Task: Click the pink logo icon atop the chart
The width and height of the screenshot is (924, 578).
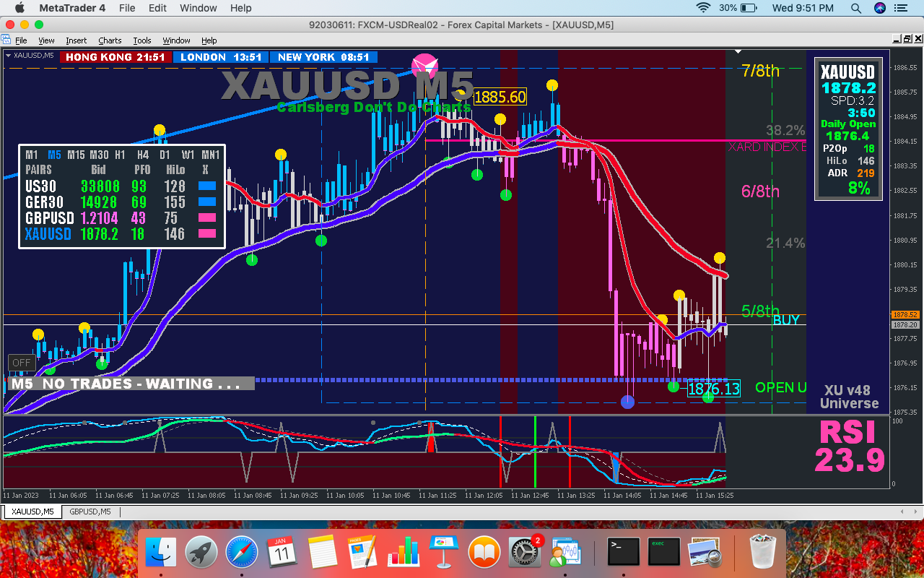Action: pyautogui.click(x=424, y=66)
